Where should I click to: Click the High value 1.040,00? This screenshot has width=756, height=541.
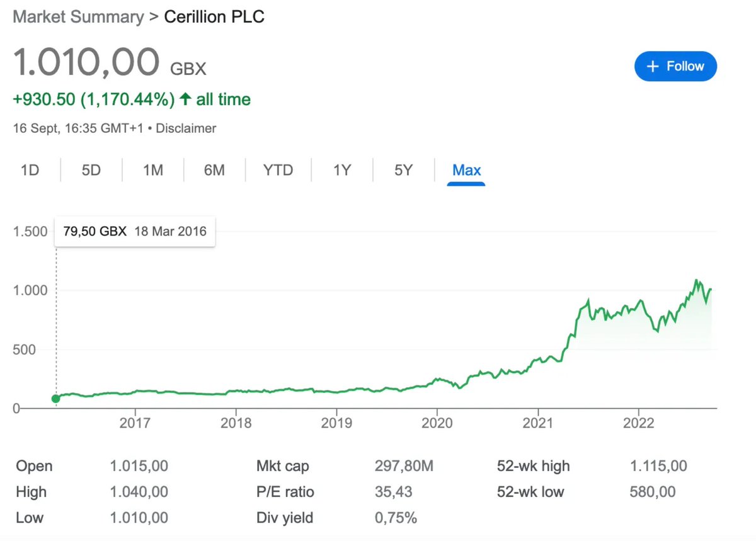click(139, 492)
